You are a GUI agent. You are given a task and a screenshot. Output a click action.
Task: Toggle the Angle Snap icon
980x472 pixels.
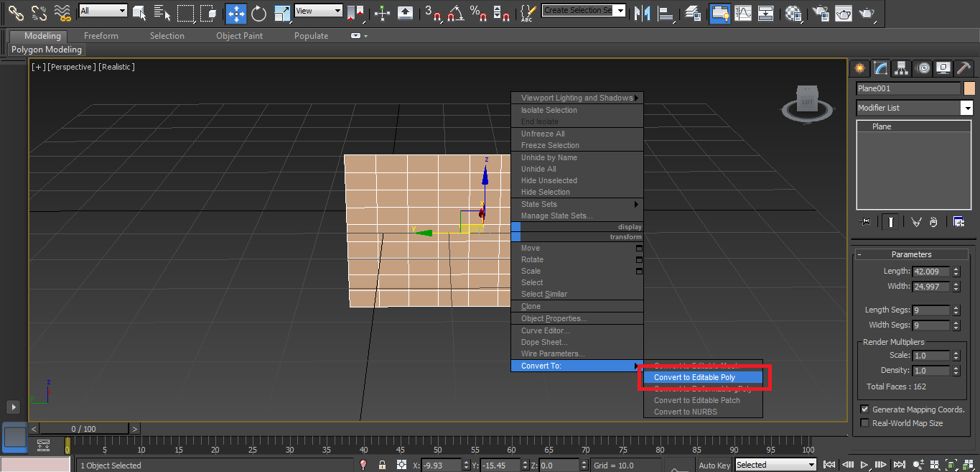click(x=454, y=12)
